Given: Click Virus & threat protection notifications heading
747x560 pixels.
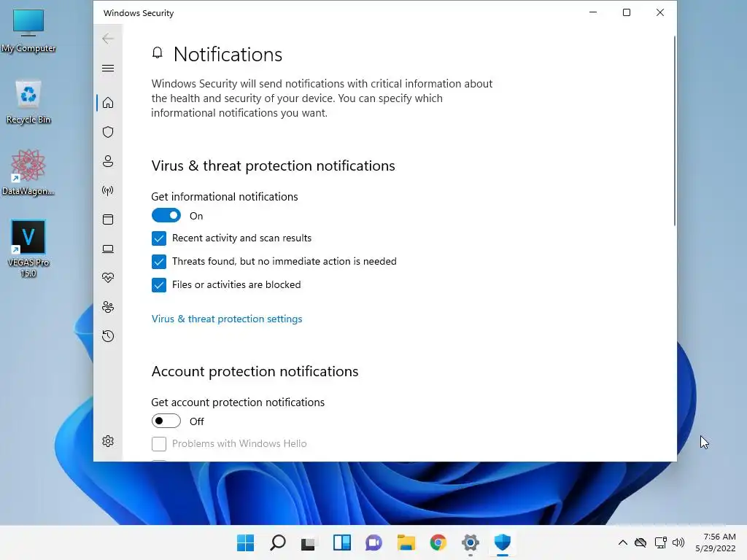Looking at the screenshot, I should coord(274,166).
